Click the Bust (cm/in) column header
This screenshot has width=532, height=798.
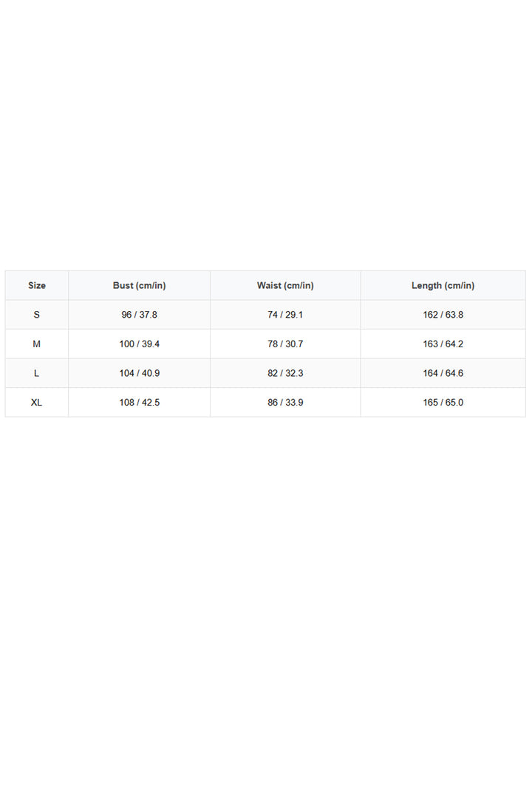pyautogui.click(x=140, y=285)
